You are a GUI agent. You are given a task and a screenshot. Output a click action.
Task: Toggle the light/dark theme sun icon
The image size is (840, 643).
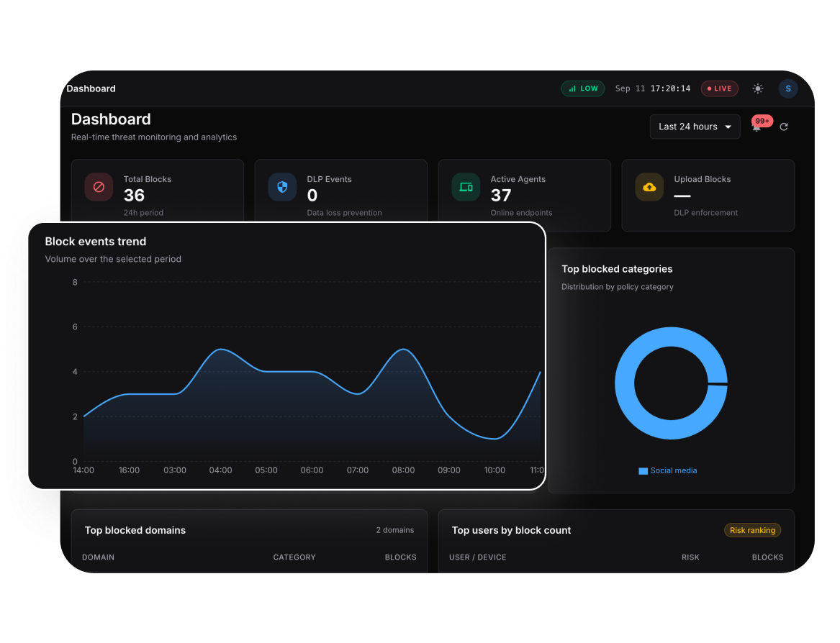757,89
